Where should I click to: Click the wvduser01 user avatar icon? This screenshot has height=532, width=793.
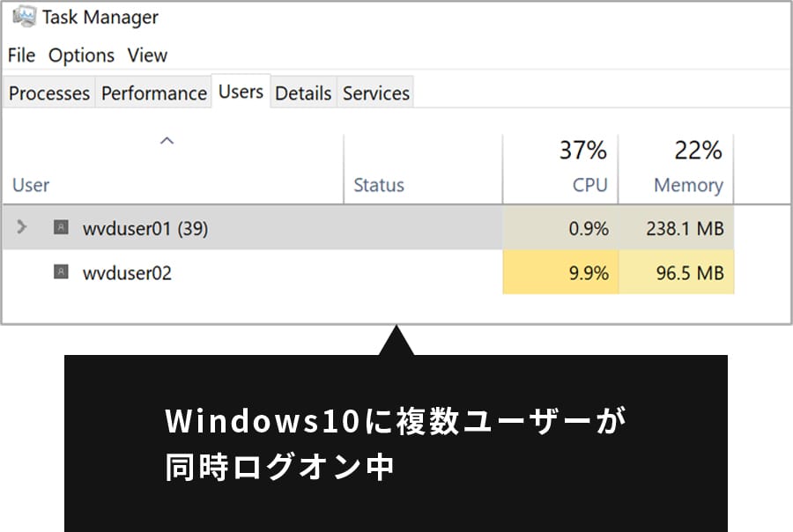(61, 227)
